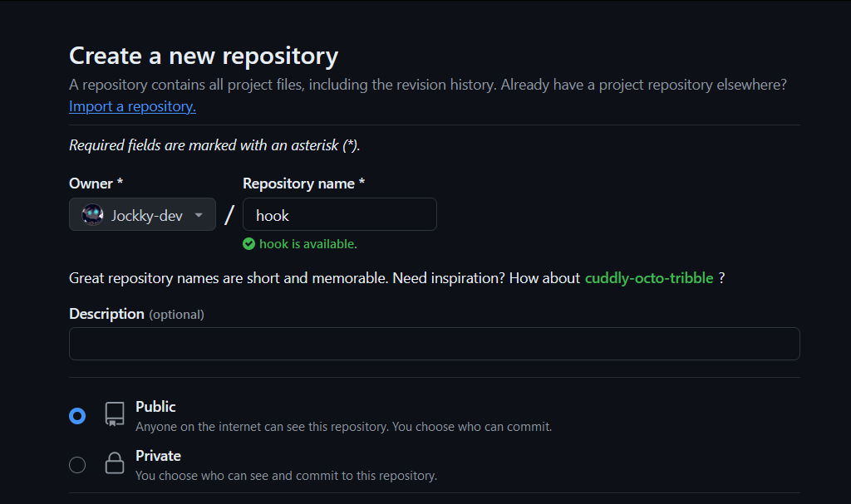The height and width of the screenshot is (504, 851).
Task: Open the Owner dropdown showing Jockky-dev
Action: 142,214
